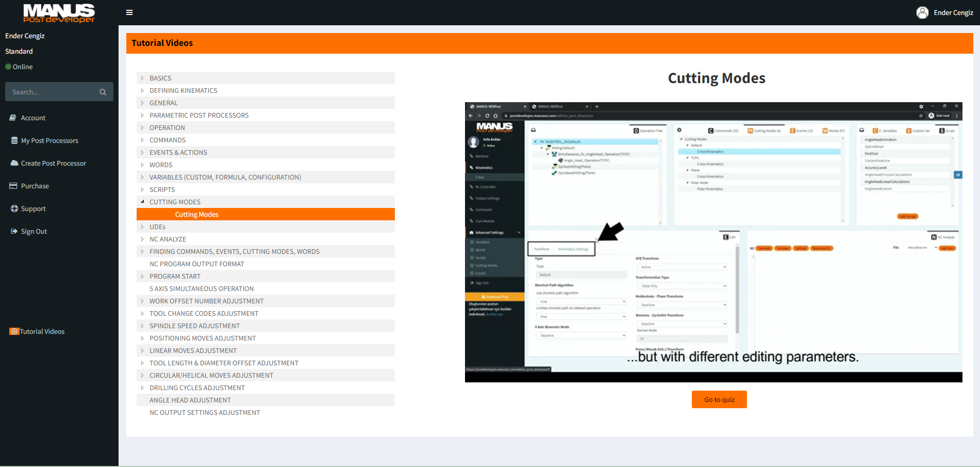Click the search magnifier icon
Screen dimensions: 980x467
[x=103, y=92]
